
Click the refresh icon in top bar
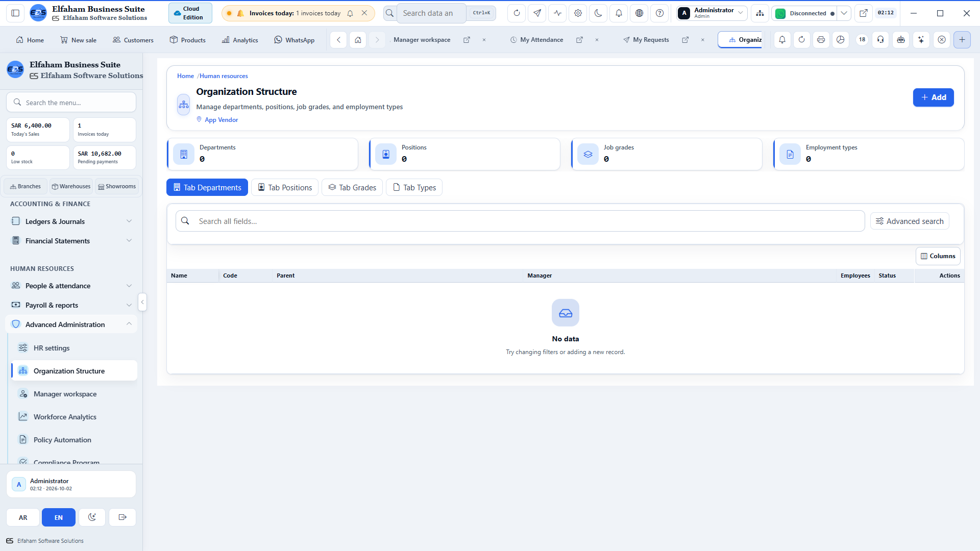click(x=517, y=13)
